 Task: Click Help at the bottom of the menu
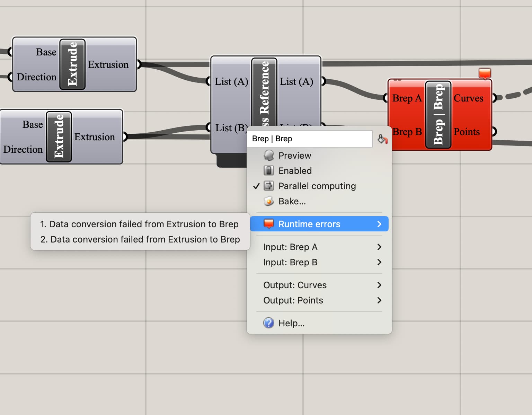coord(291,323)
